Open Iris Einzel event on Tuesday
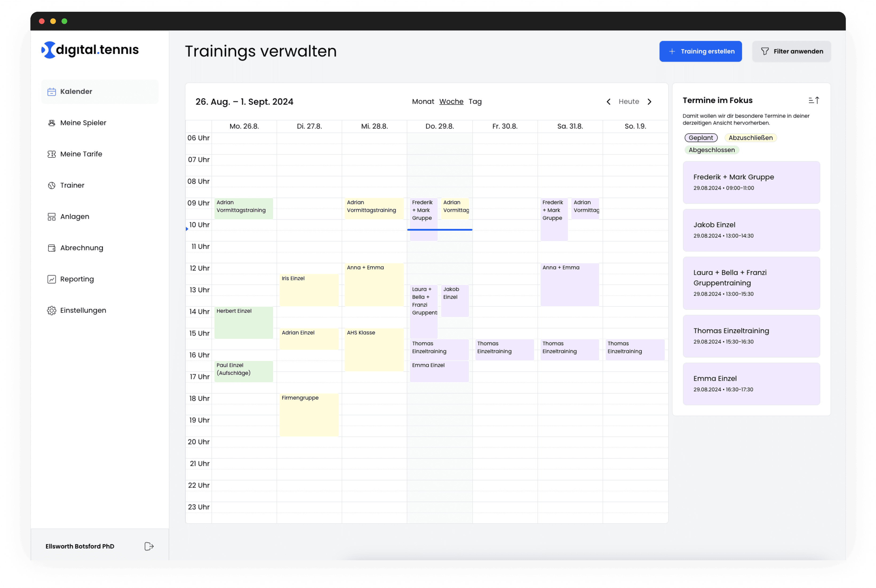This screenshot has width=876, height=588. (309, 290)
